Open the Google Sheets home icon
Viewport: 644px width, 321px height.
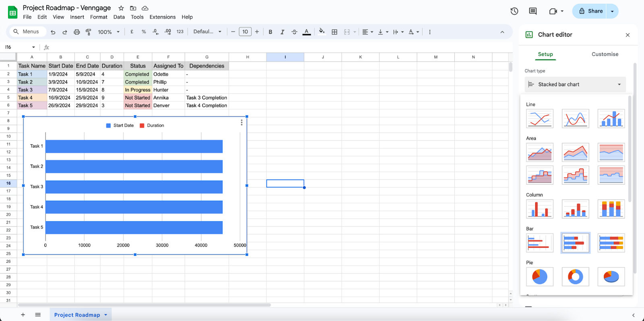13,12
